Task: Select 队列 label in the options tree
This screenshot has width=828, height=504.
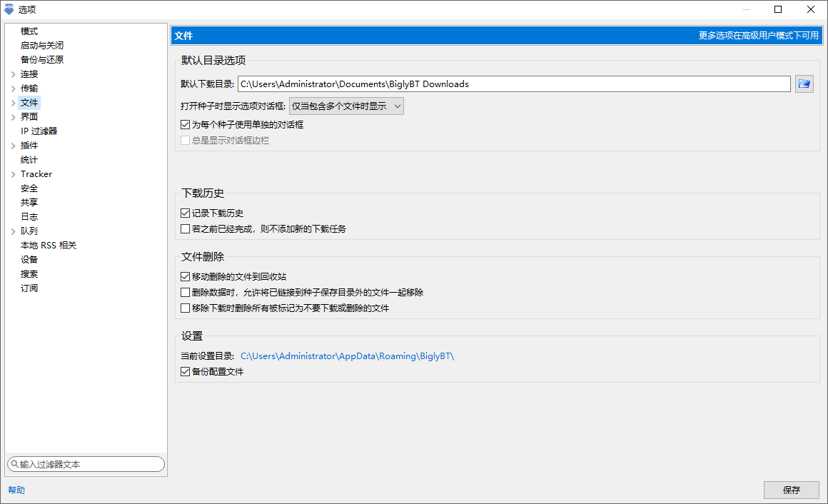Action: pyautogui.click(x=29, y=231)
